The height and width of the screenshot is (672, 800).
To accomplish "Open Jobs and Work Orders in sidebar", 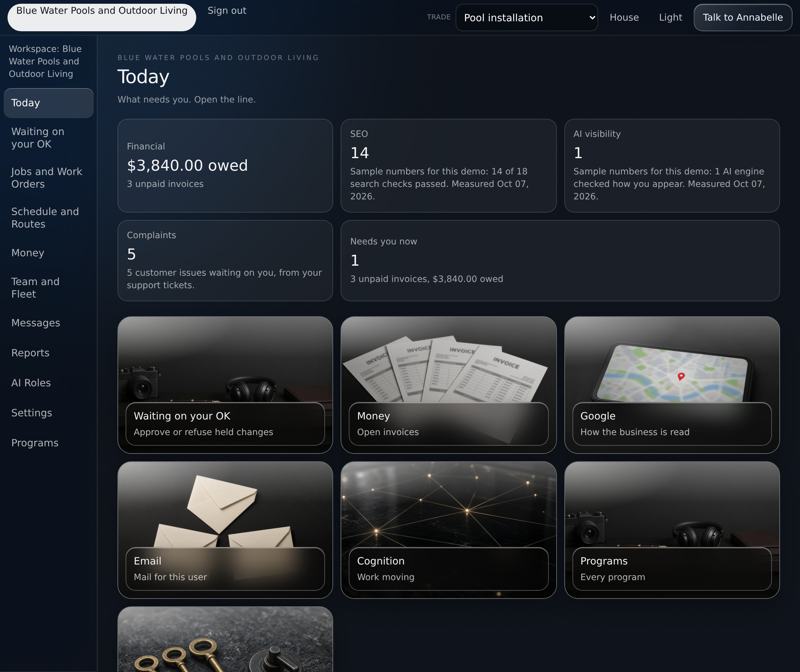I will click(x=49, y=178).
